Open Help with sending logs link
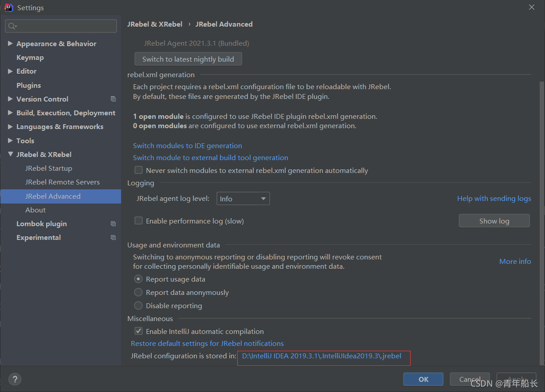Image resolution: width=545 pixels, height=392 pixels. click(494, 198)
